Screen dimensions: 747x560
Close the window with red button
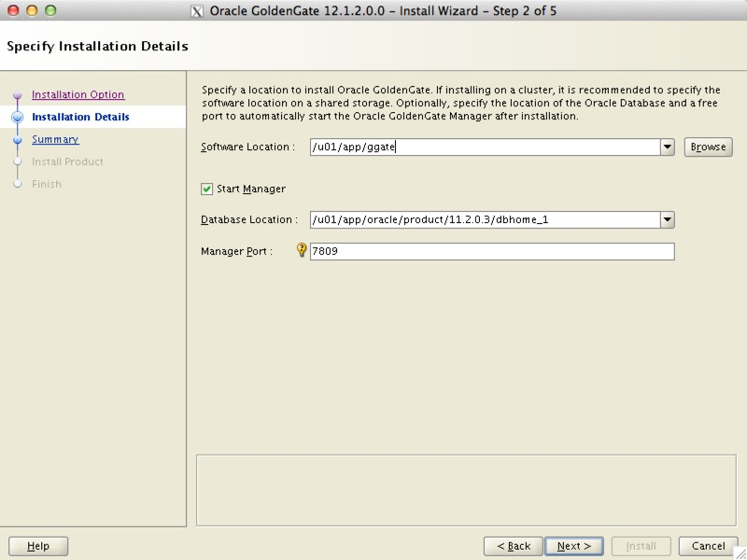tap(13, 10)
